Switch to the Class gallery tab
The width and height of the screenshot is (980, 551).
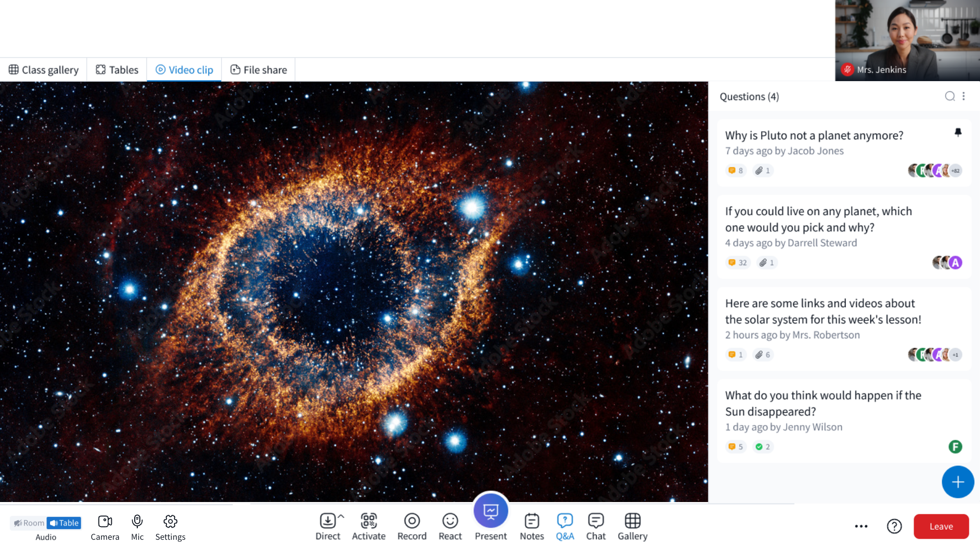(43, 70)
